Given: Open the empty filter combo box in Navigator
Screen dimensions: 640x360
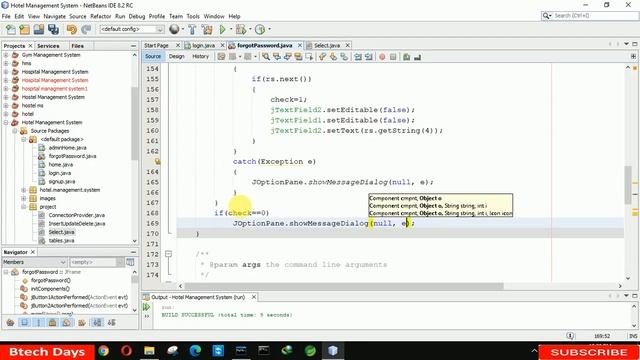Looking at the screenshot, I should tap(96, 262).
